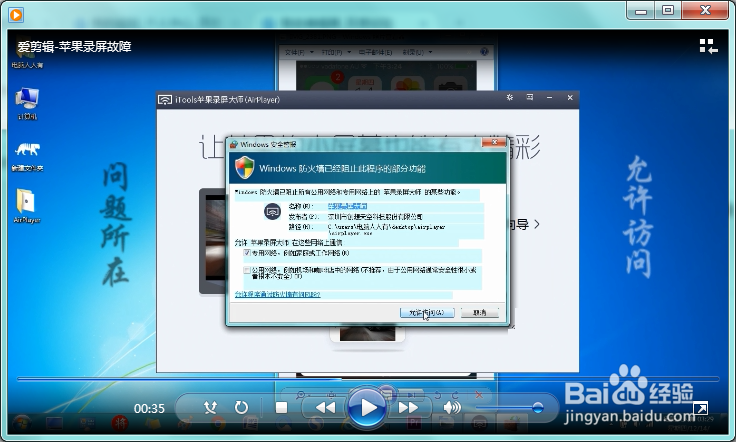
Task: Open the 向导 arrow link in AirPlayer
Action: (524, 225)
